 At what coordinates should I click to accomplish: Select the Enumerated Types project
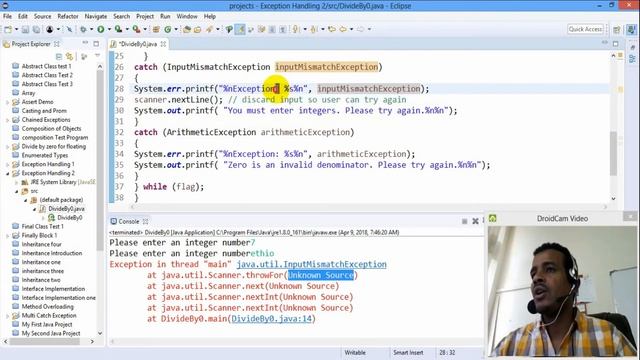pyautogui.click(x=45, y=156)
